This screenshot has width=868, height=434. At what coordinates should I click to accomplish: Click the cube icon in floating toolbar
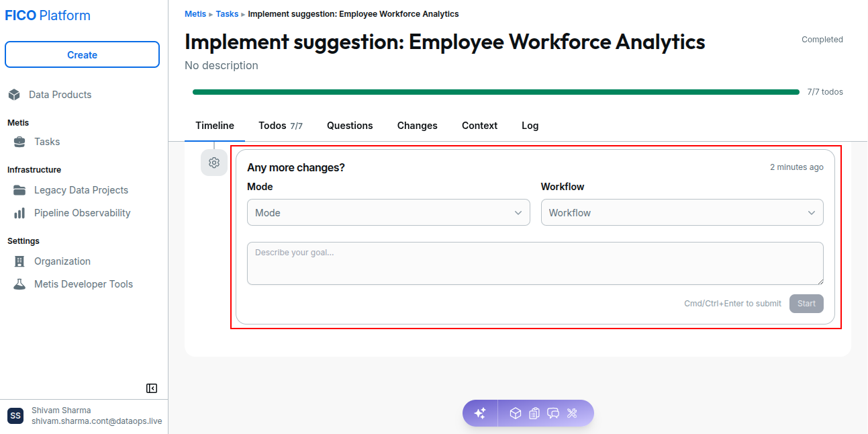point(516,413)
